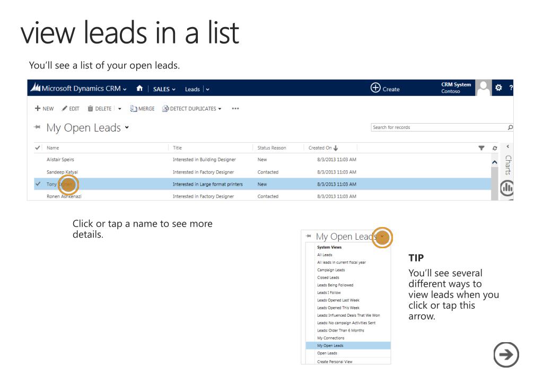This screenshot has height=392, width=543.
Task: Select Leads Being Followed view
Action: (x=335, y=285)
